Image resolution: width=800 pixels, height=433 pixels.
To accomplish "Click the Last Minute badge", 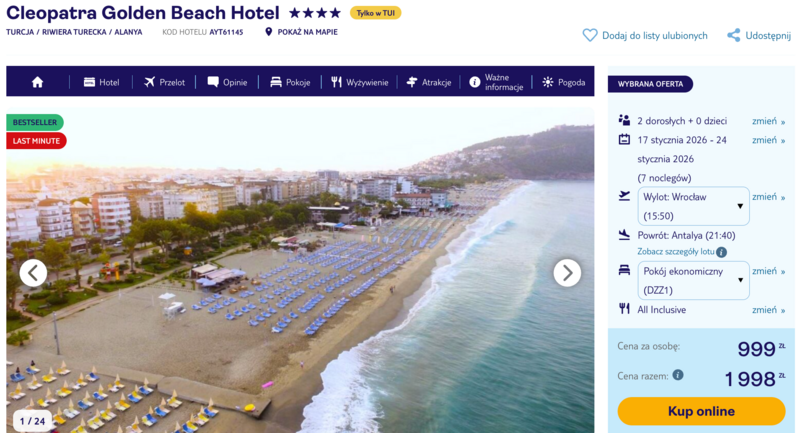I will (36, 141).
